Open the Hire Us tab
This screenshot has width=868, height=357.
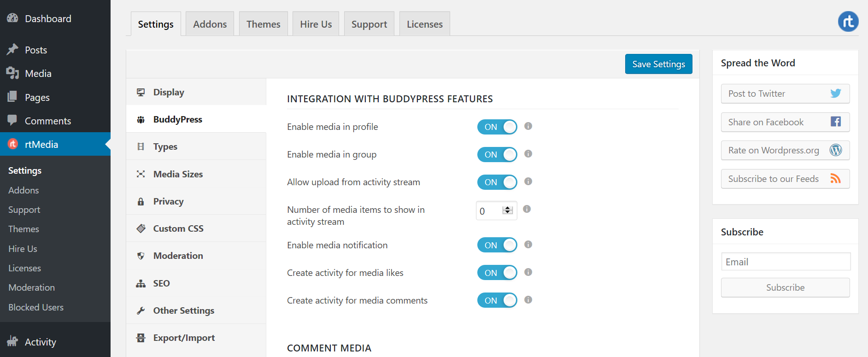pyautogui.click(x=316, y=24)
